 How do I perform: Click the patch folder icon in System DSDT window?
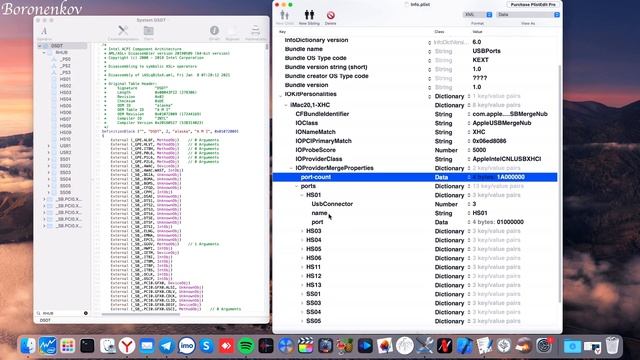pos(149,31)
